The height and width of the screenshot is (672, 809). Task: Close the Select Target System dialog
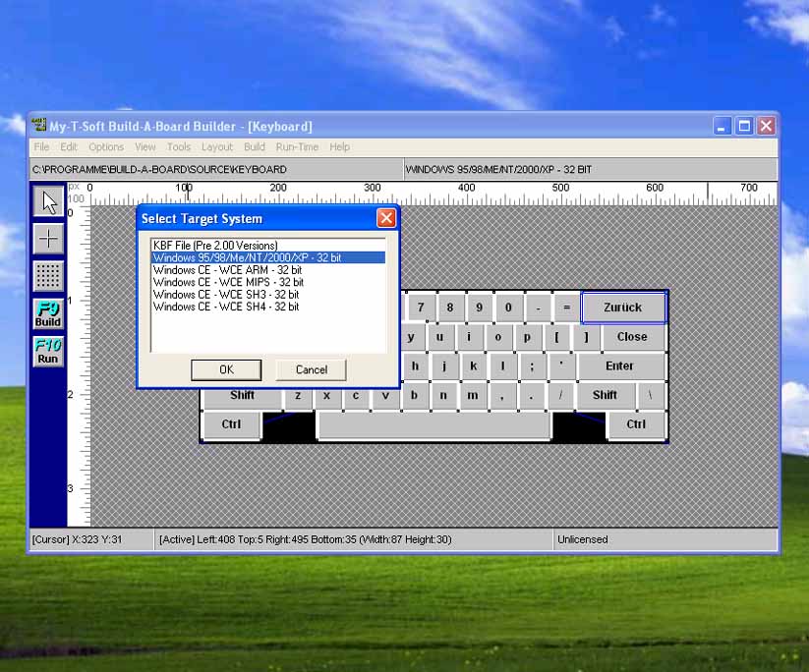386,218
